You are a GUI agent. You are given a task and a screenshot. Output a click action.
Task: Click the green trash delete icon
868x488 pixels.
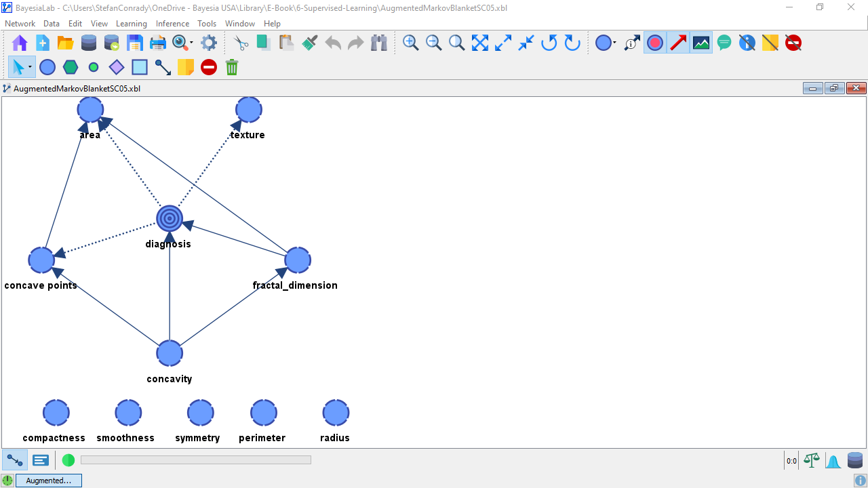(x=232, y=67)
